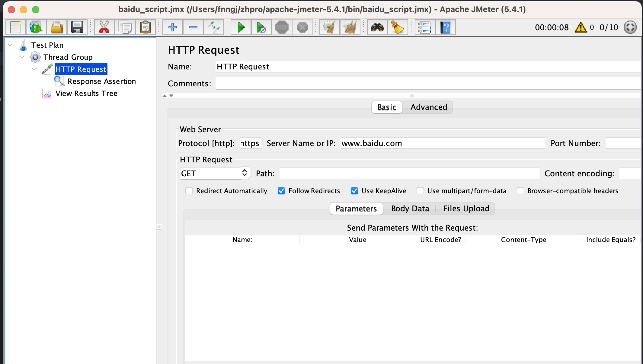Click the URL Encode? column header

440,240
